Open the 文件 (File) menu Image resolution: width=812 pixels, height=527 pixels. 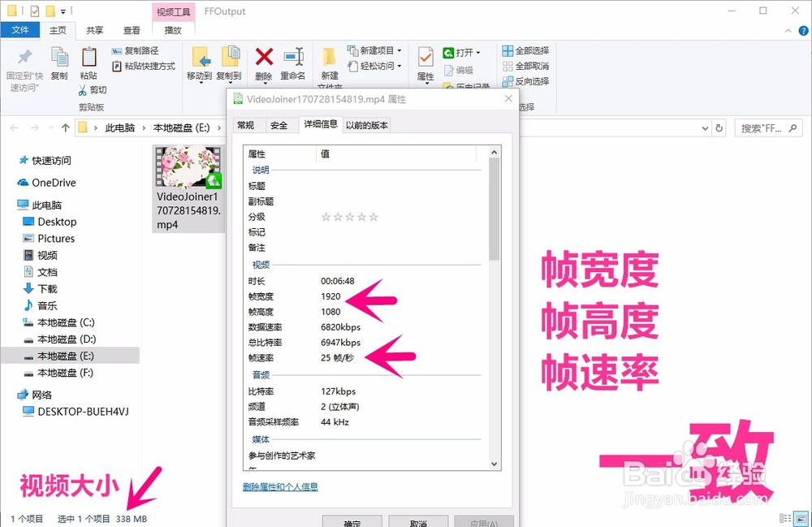[20, 29]
